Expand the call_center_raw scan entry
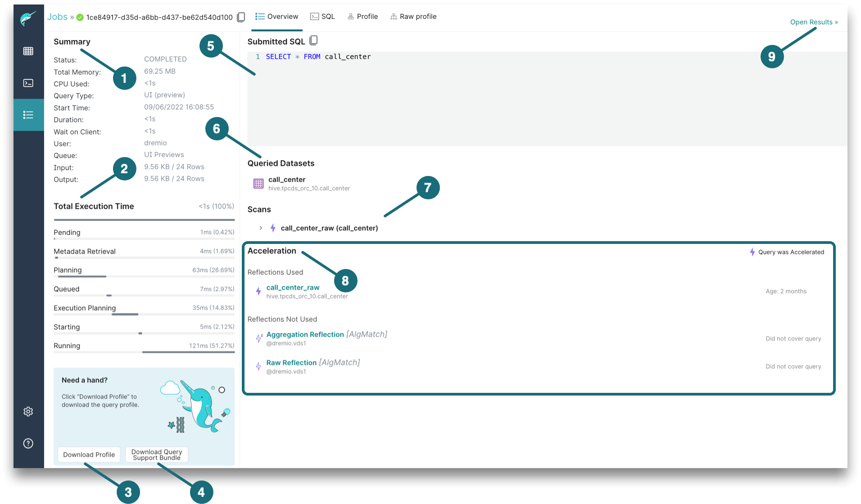 tap(260, 228)
